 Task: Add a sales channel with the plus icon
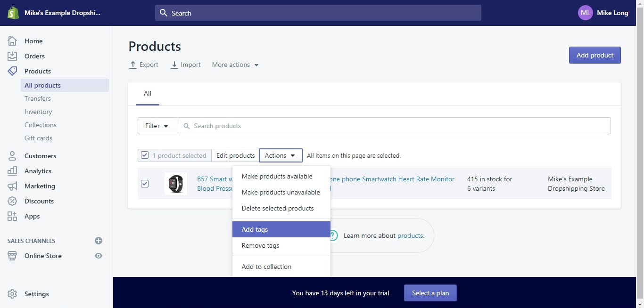(99, 241)
